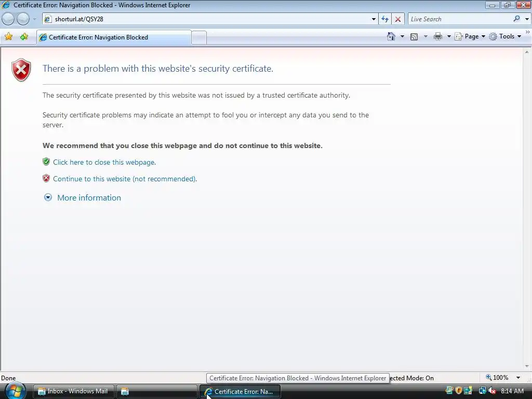This screenshot has width=532, height=399.
Task: Click the Done status bar text
Action: point(8,378)
